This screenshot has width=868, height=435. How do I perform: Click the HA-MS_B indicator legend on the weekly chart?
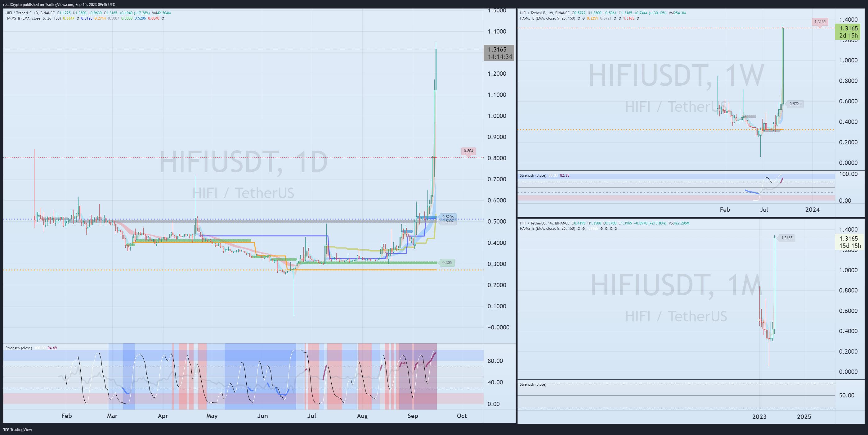(x=548, y=18)
